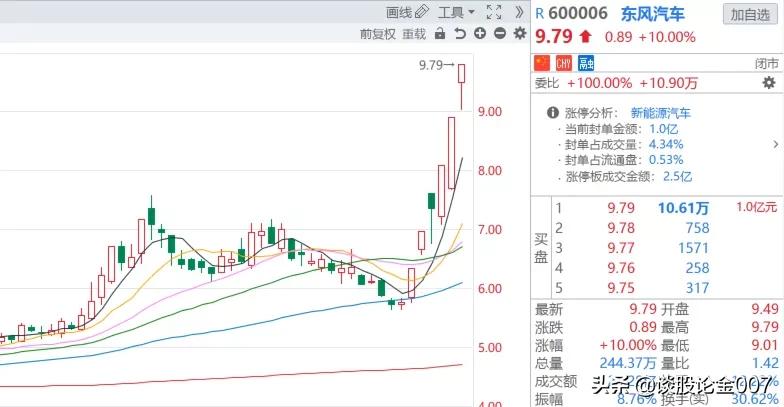Zoom in chart with plus icon
Viewport: 784px width, 407px height.
click(480, 34)
